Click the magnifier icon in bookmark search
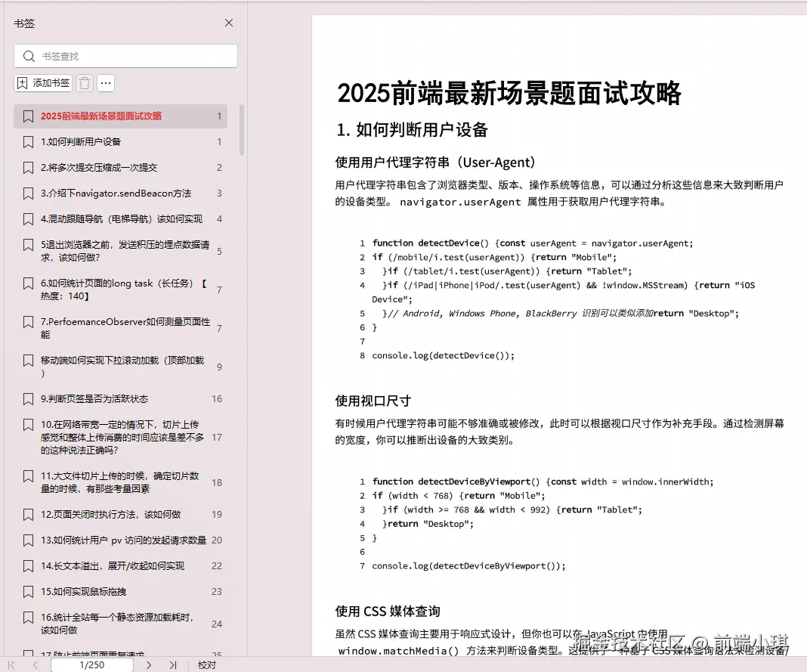The width and height of the screenshot is (807, 672). [29, 56]
